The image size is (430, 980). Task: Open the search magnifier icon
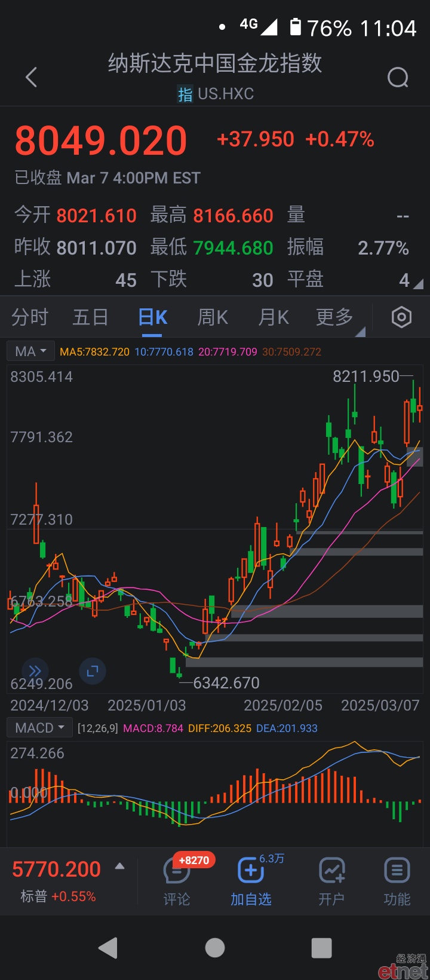pos(398,77)
